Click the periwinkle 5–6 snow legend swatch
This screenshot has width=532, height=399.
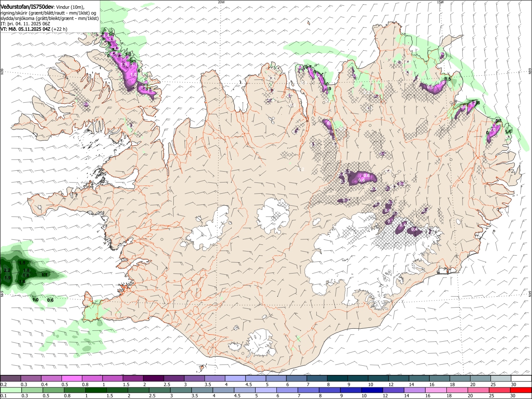click(x=276, y=379)
